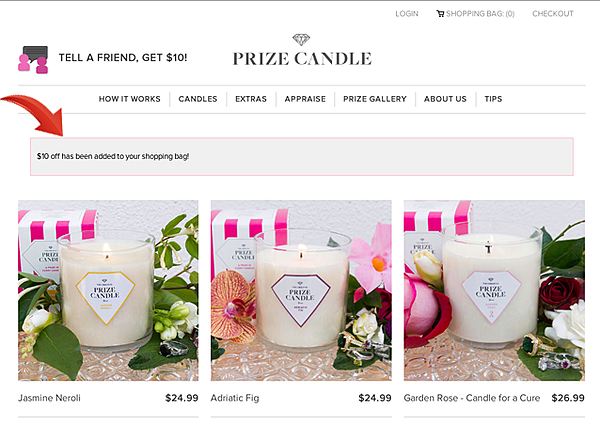This screenshot has width=600, height=424.
Task: Click the shopping cart icon
Action: point(440,14)
